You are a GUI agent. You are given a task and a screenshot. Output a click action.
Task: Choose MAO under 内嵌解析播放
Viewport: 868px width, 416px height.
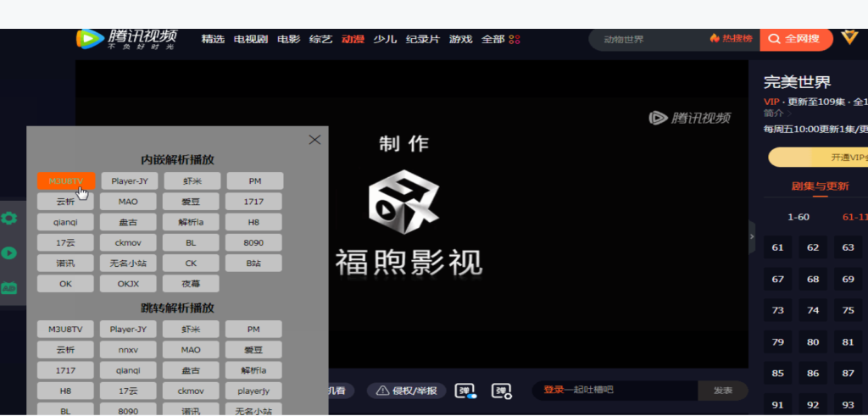129,202
